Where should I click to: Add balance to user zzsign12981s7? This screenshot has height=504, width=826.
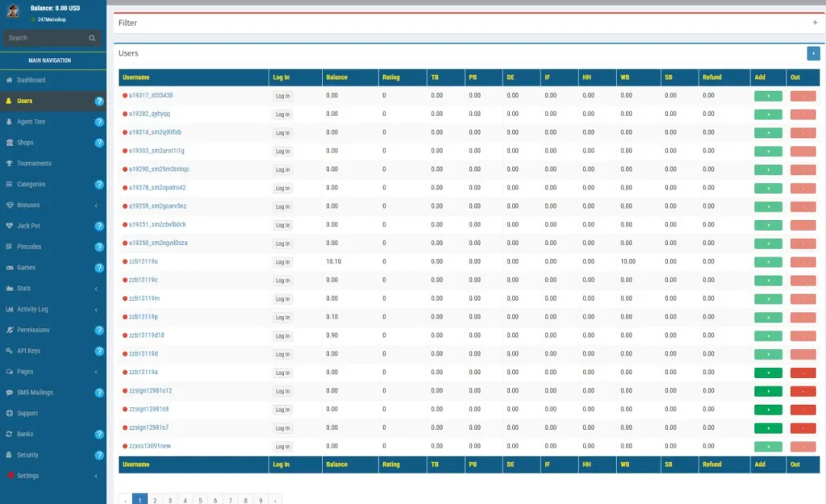click(768, 428)
